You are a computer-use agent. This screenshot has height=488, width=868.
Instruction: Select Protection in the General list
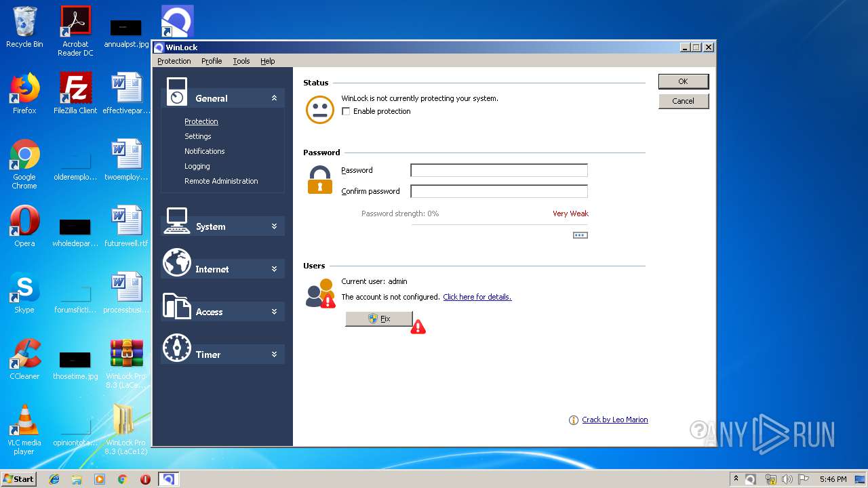tap(201, 121)
